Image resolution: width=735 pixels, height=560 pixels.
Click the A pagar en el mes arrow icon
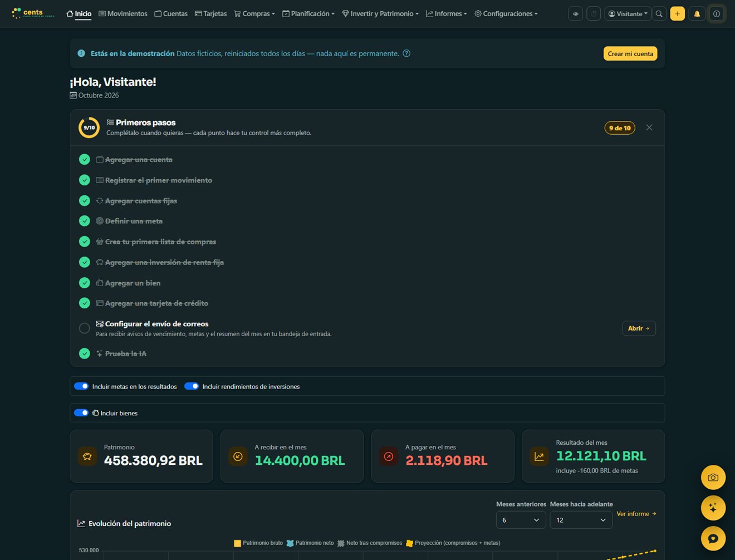[x=389, y=456]
